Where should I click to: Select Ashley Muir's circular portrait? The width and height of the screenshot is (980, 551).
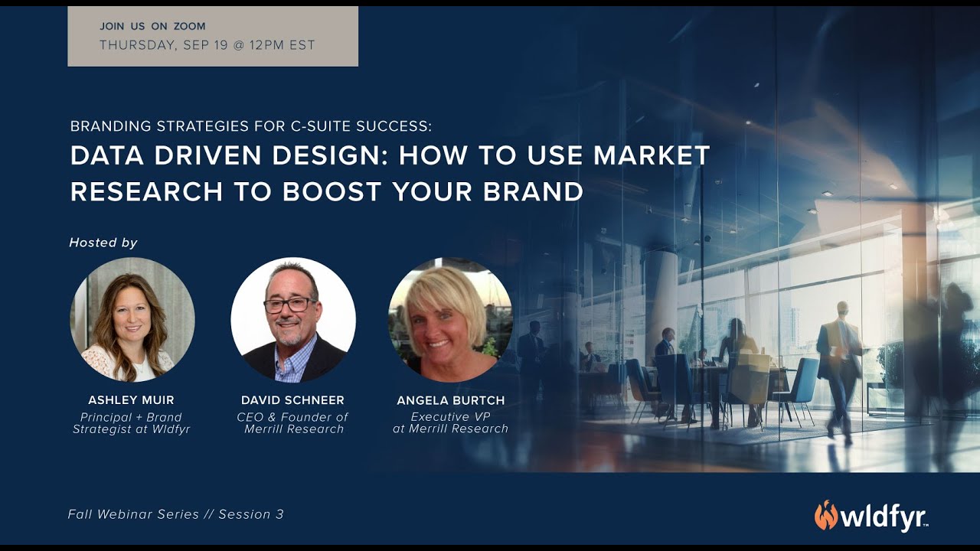[x=132, y=319]
